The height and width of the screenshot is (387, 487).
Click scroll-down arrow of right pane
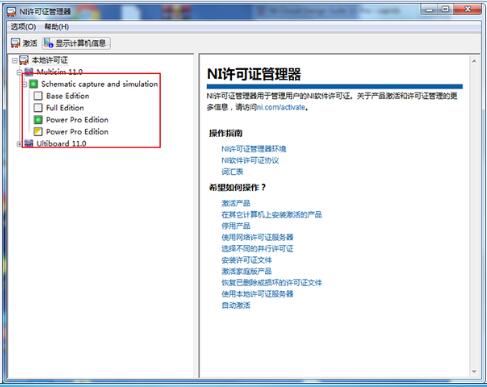pyautogui.click(x=474, y=371)
